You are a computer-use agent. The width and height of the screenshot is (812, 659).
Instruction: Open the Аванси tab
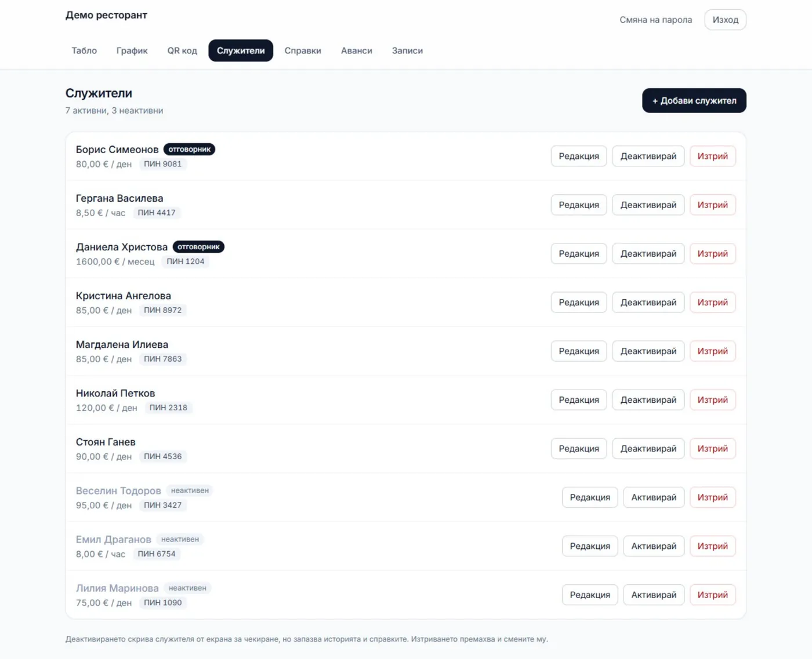tap(357, 50)
